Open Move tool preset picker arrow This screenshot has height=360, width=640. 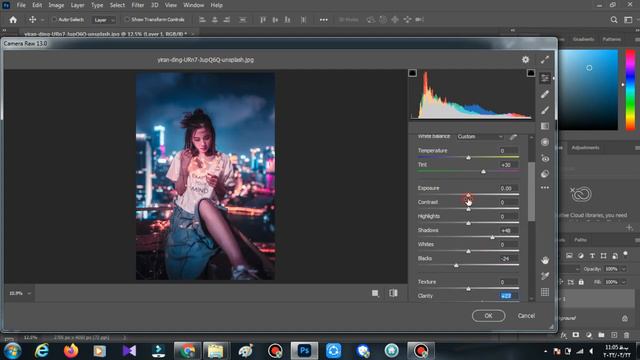(x=42, y=20)
